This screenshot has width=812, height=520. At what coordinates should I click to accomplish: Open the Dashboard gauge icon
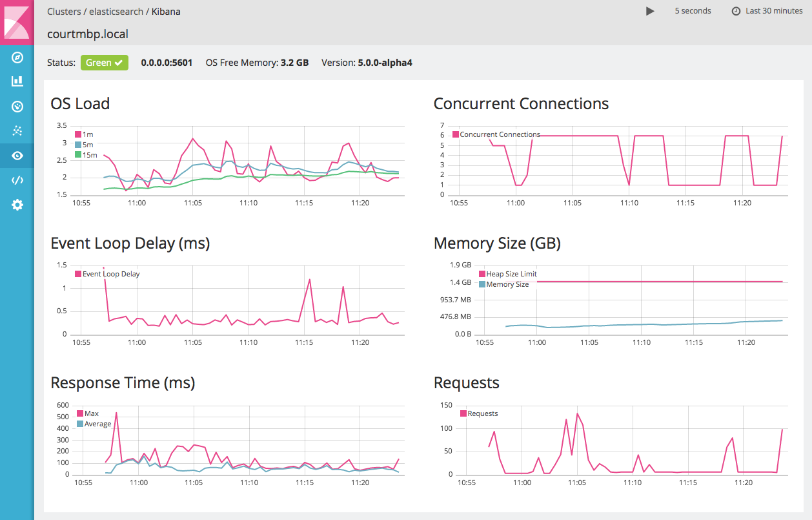[x=17, y=106]
